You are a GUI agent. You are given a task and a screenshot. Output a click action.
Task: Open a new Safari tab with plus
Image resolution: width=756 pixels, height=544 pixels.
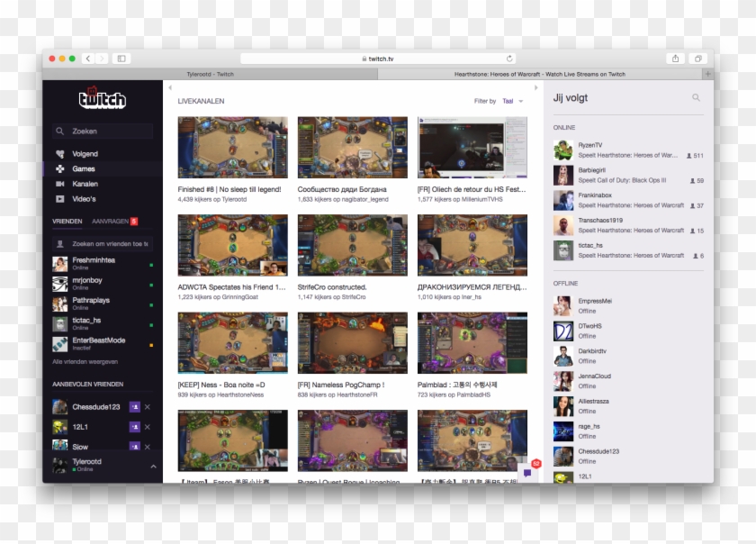(707, 74)
